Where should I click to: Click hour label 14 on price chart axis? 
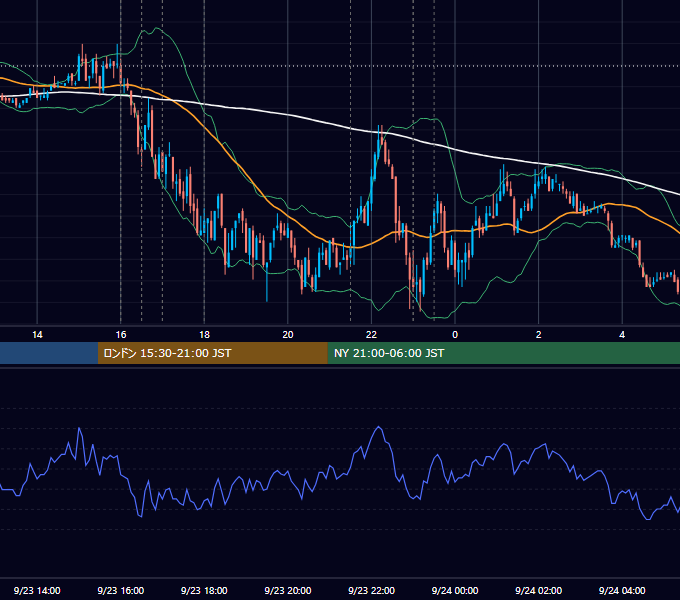click(37, 335)
